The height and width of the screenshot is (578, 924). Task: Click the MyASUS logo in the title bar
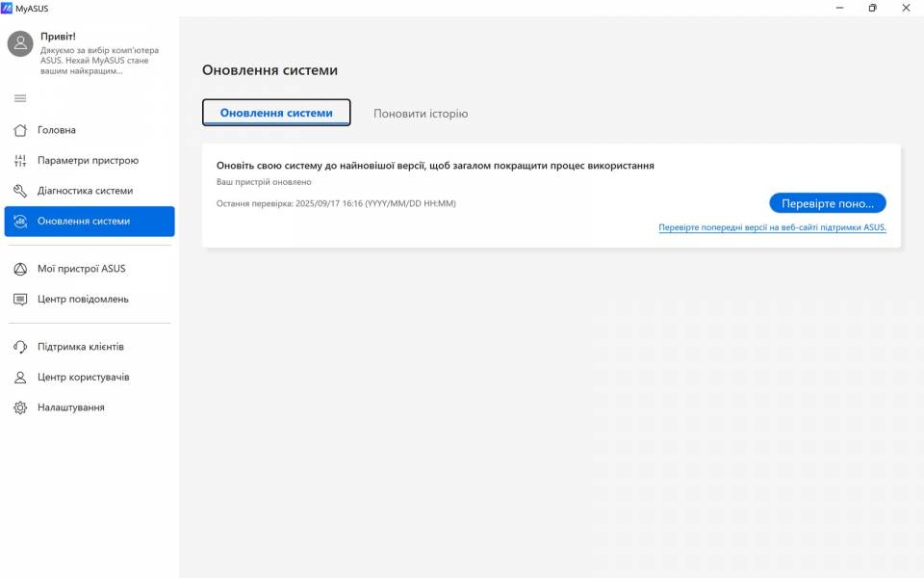(x=8, y=8)
